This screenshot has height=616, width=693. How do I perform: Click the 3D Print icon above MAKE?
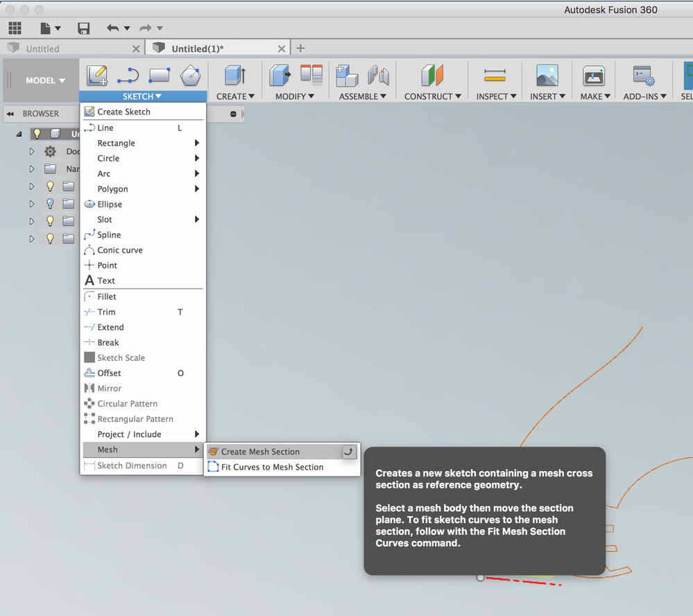(x=594, y=75)
